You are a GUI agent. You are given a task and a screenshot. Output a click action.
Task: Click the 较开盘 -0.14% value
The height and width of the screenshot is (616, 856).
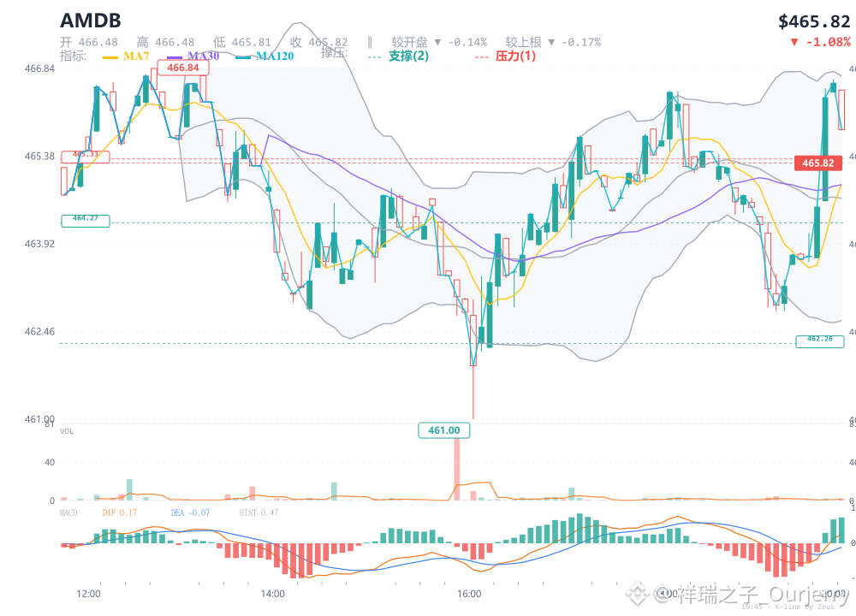[439, 42]
